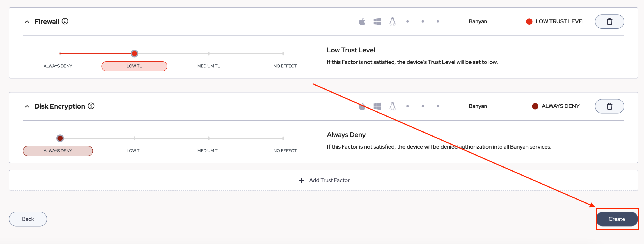Set Disk Encryption effect to No Effect
The height and width of the screenshot is (244, 644).
pyautogui.click(x=285, y=151)
